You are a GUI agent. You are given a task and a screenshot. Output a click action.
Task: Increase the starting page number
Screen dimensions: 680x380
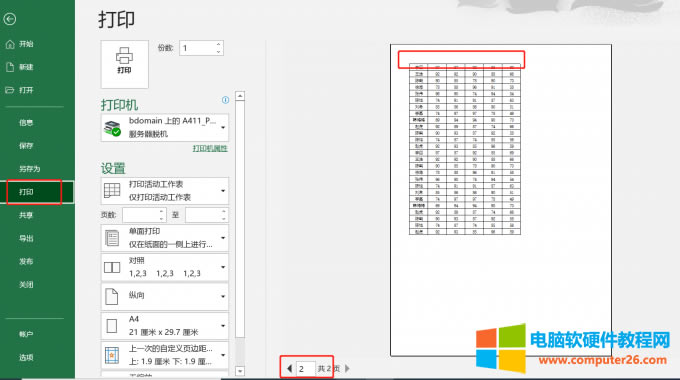pyautogui.click(x=162, y=211)
